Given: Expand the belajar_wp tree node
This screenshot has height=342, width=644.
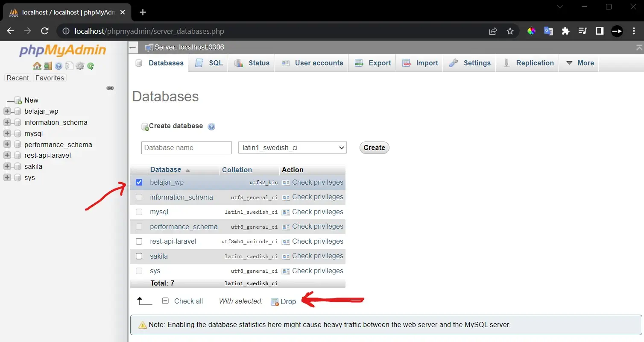Looking at the screenshot, I should click(7, 112).
